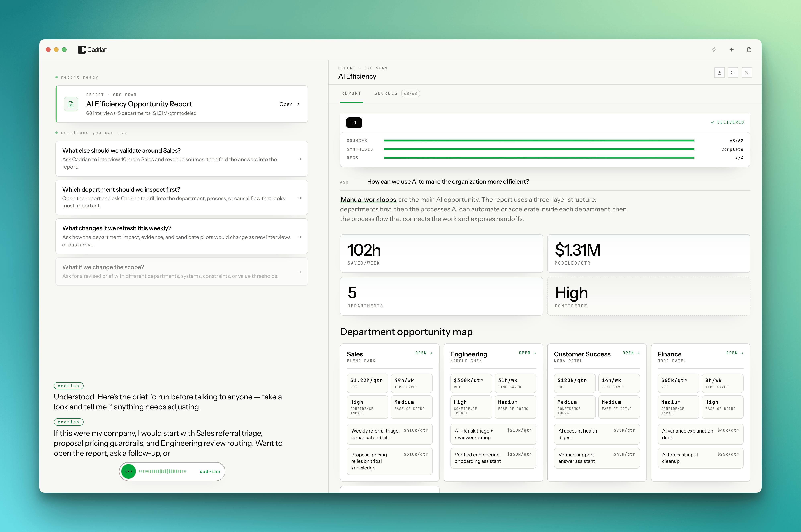Click 'Weekly referral triage is manual and late'

click(389, 434)
